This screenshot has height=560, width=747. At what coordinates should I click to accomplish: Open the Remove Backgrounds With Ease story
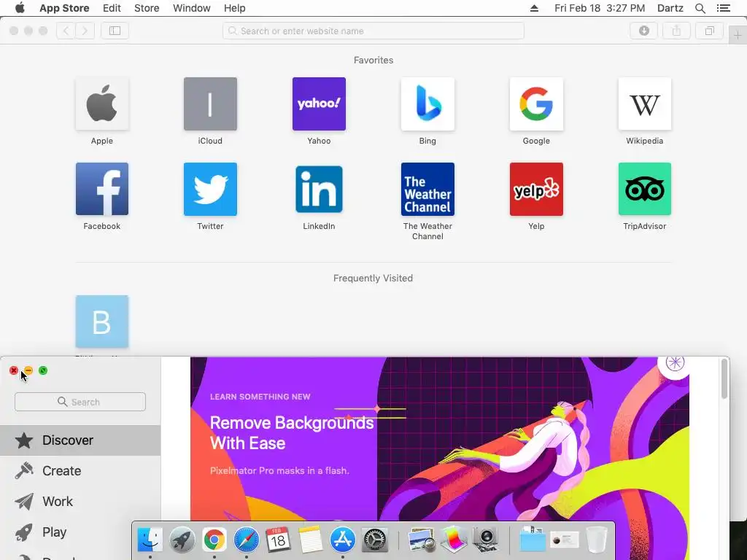click(x=439, y=438)
